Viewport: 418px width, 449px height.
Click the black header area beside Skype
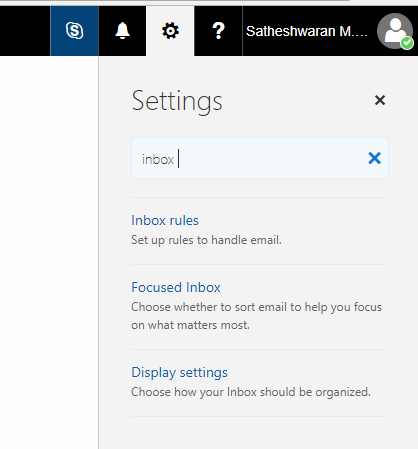pos(25,31)
